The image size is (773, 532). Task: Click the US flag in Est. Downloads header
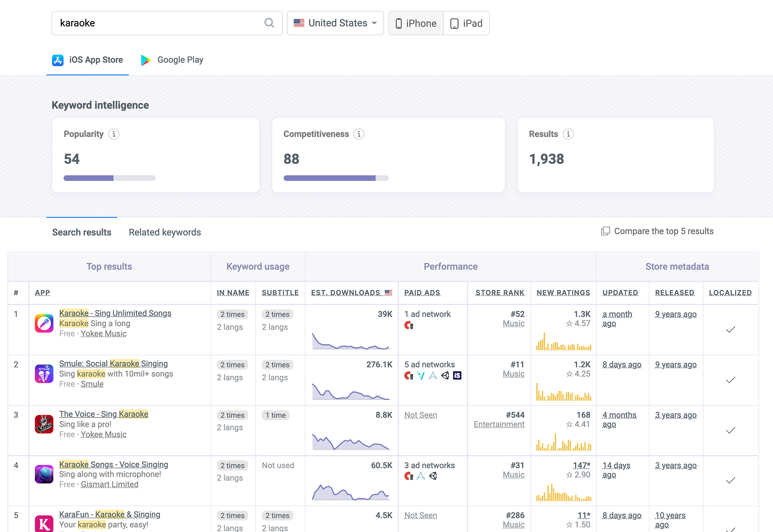click(x=388, y=293)
